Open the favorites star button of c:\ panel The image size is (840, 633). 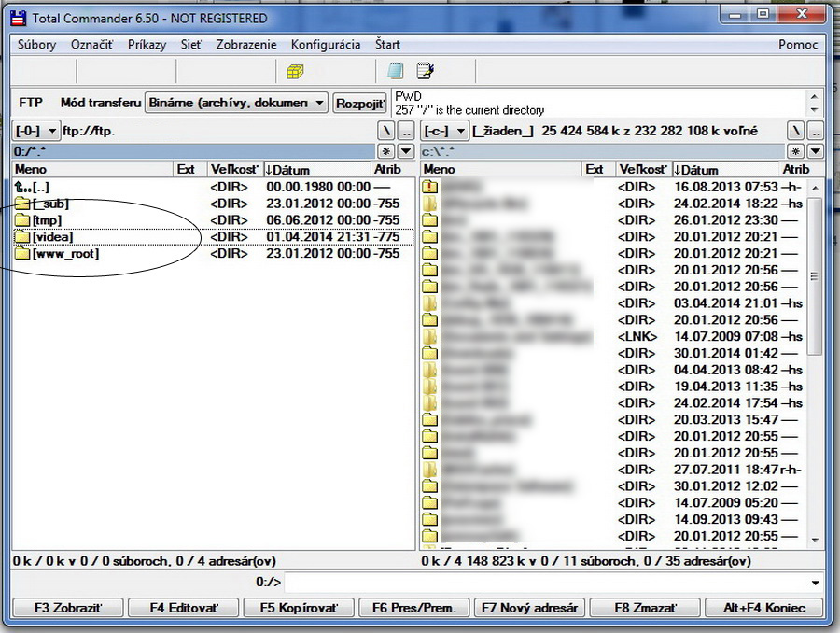point(795,151)
